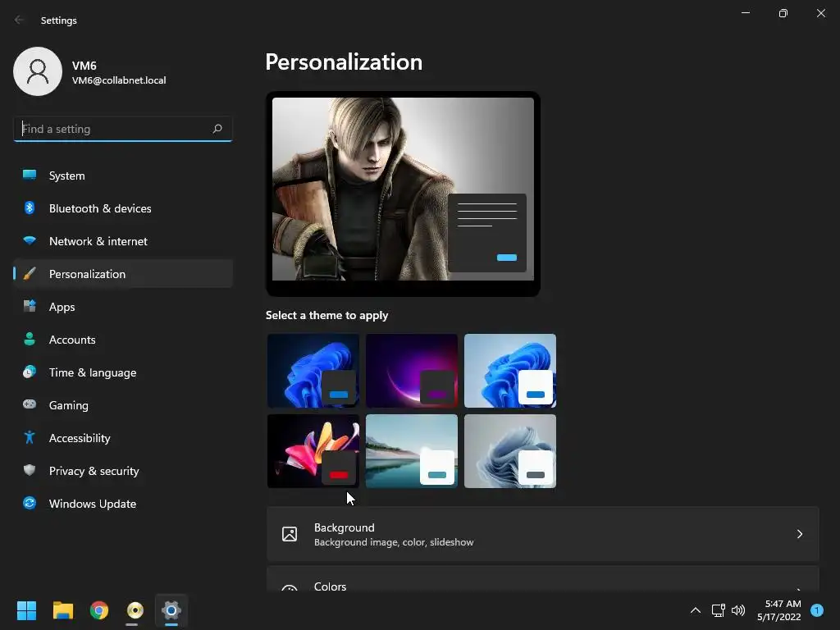Open the Background settings row

pos(543,534)
